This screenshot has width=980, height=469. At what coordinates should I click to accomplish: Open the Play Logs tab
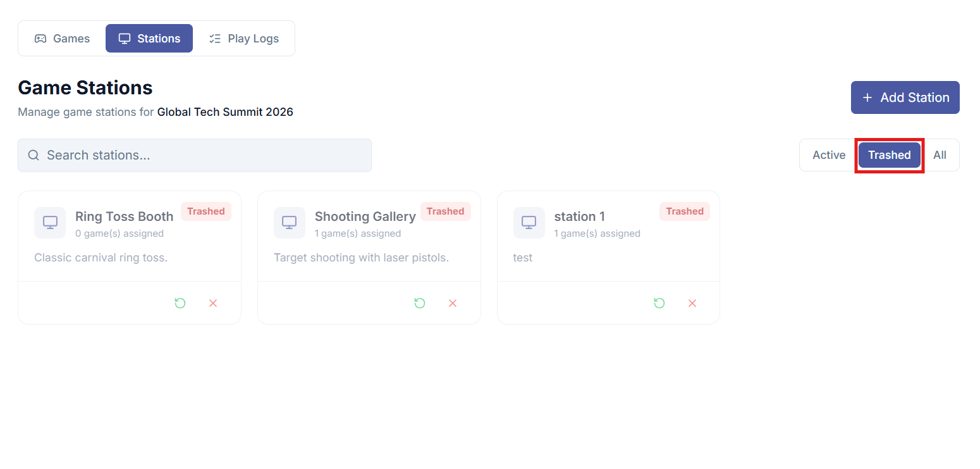pos(244,39)
